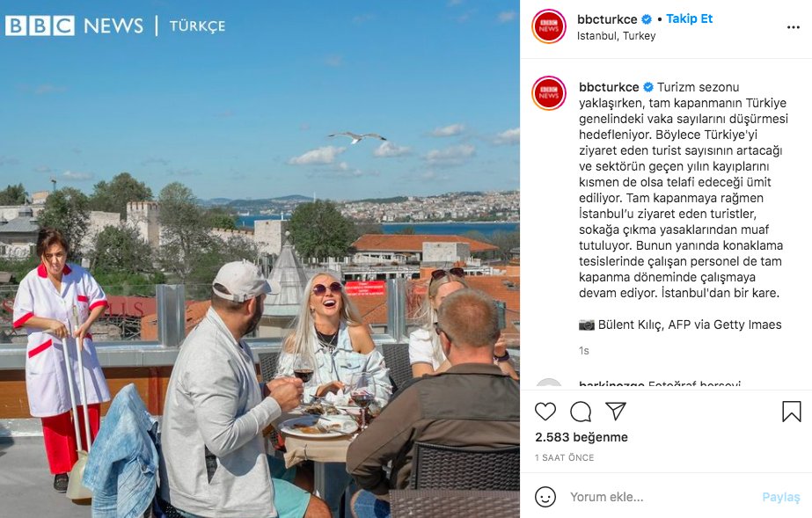This screenshot has height=518, width=812.
Task: View the 2.583 beğenme likes list
Action: tap(581, 437)
